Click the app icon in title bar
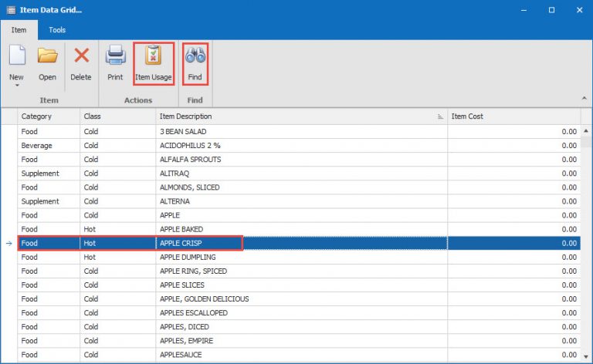593x364 pixels. tap(12, 10)
